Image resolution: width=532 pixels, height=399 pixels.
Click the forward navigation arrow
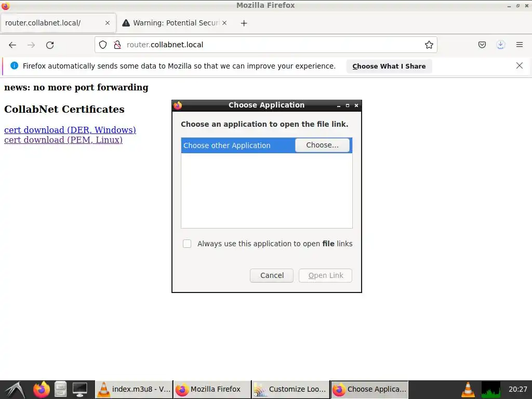[31, 45]
